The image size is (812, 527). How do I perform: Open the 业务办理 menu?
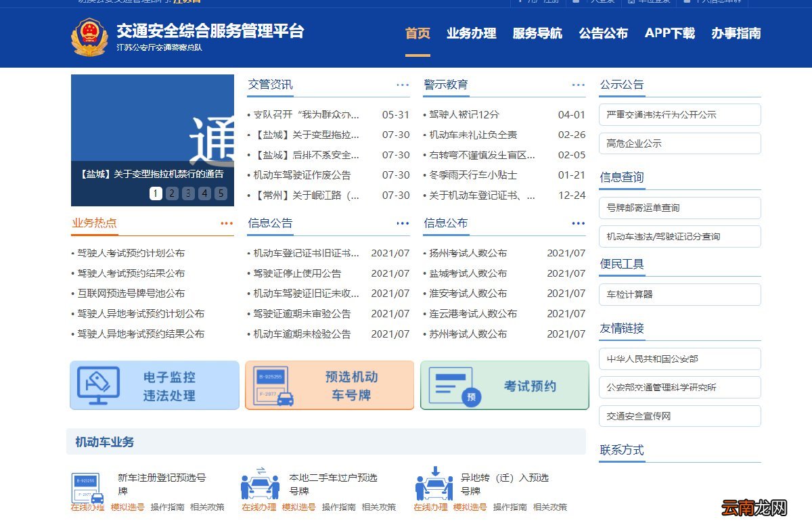[472, 33]
